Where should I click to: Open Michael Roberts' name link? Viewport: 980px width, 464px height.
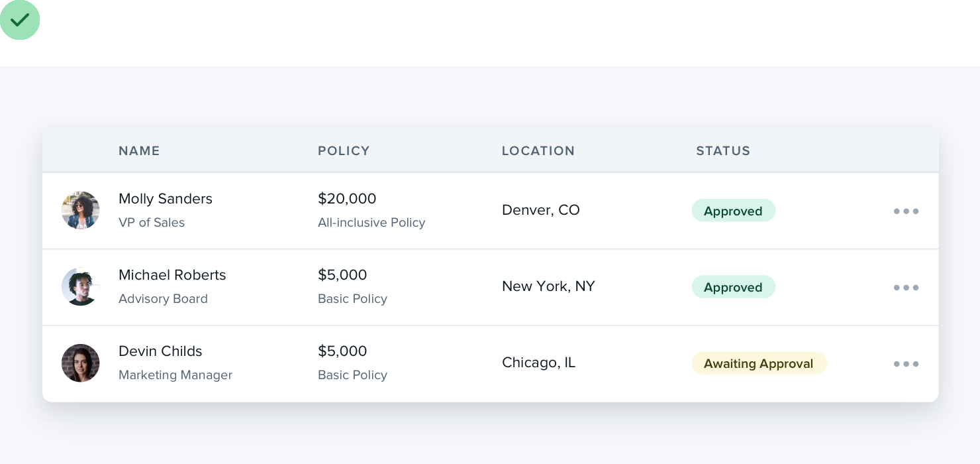click(x=172, y=275)
